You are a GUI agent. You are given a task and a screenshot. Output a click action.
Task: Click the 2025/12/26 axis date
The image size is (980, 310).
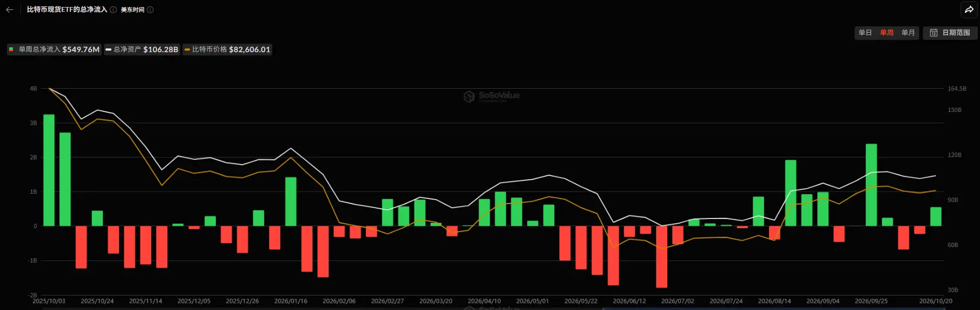243,301
